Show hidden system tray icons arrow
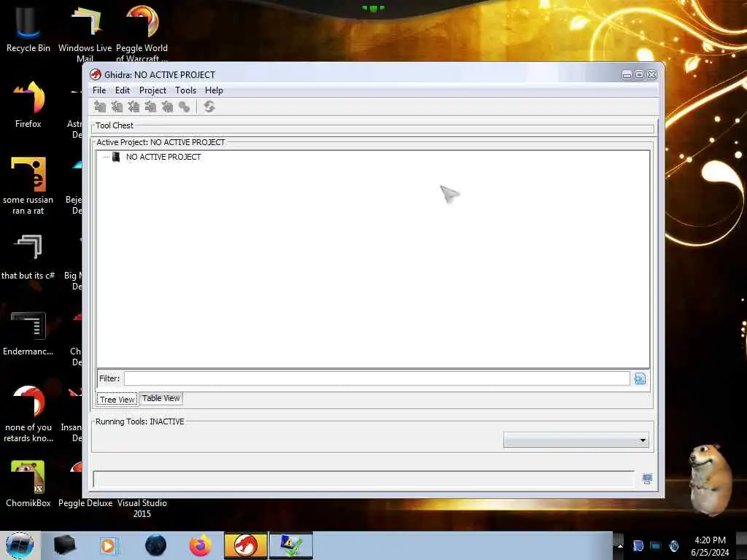747x560 pixels. point(620,545)
